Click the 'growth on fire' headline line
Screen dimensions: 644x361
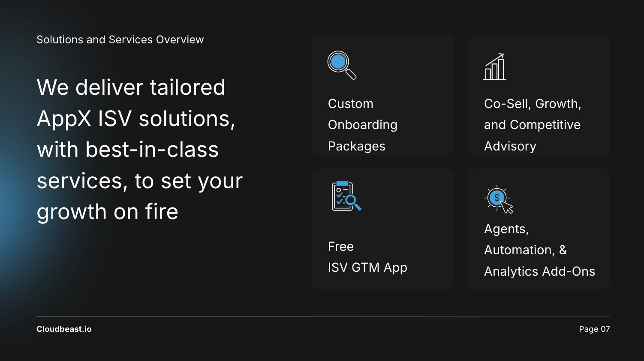(x=107, y=212)
